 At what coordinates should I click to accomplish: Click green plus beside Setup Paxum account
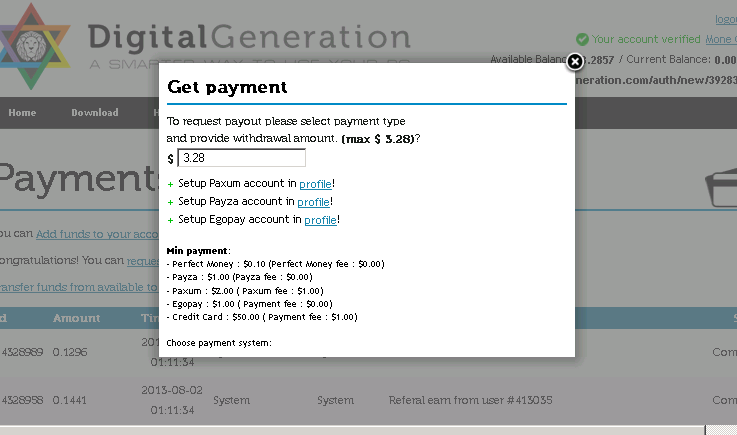tap(170, 184)
